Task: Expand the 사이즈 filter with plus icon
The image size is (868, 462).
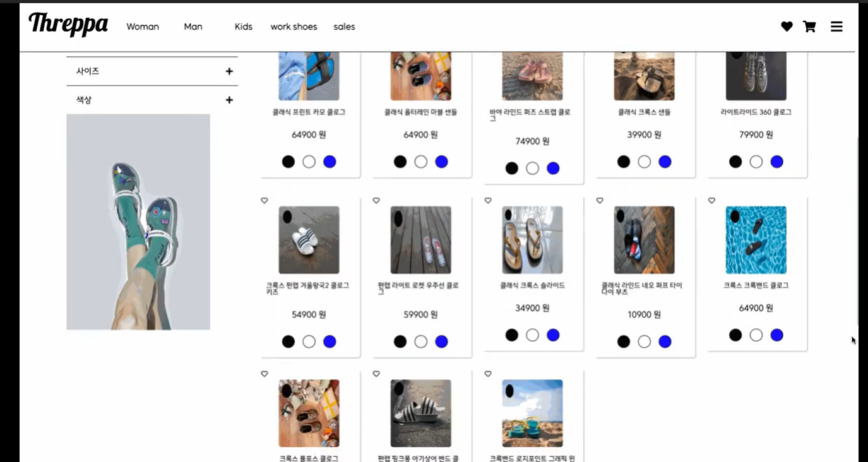Action: pos(229,71)
